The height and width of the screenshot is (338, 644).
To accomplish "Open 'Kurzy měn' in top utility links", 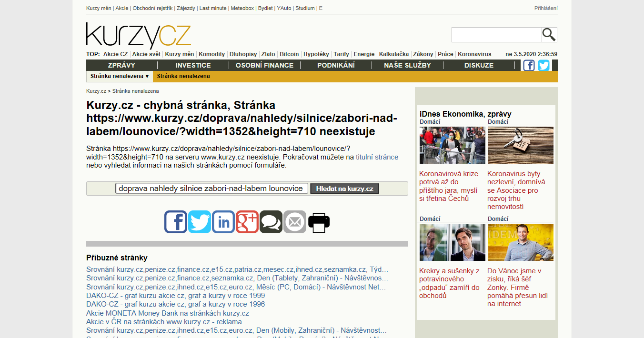I will click(x=99, y=8).
